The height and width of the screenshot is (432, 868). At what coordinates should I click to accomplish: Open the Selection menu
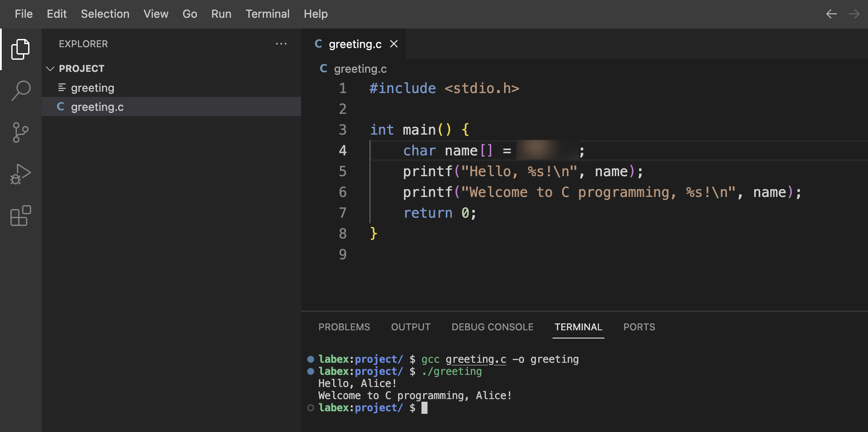[x=105, y=14]
